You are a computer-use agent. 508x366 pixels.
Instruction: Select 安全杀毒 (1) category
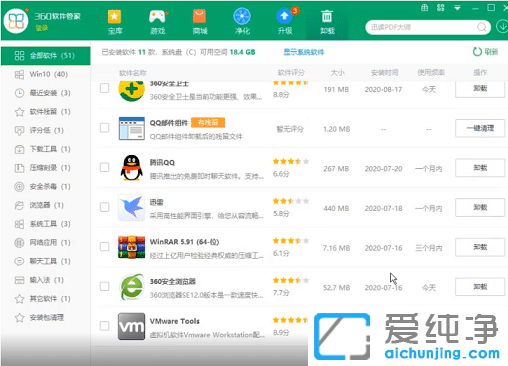(46, 186)
